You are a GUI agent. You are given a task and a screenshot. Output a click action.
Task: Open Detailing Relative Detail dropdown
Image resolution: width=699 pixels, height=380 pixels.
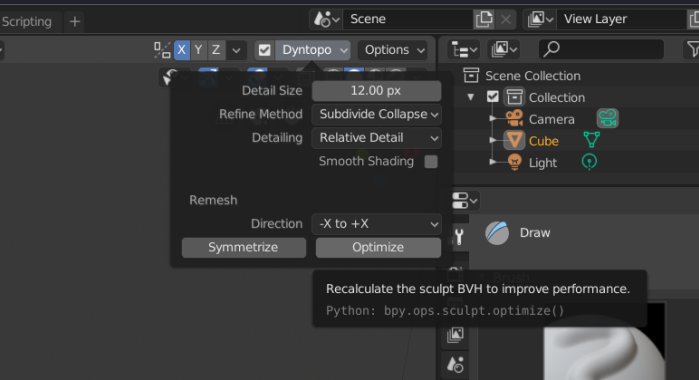(x=377, y=138)
